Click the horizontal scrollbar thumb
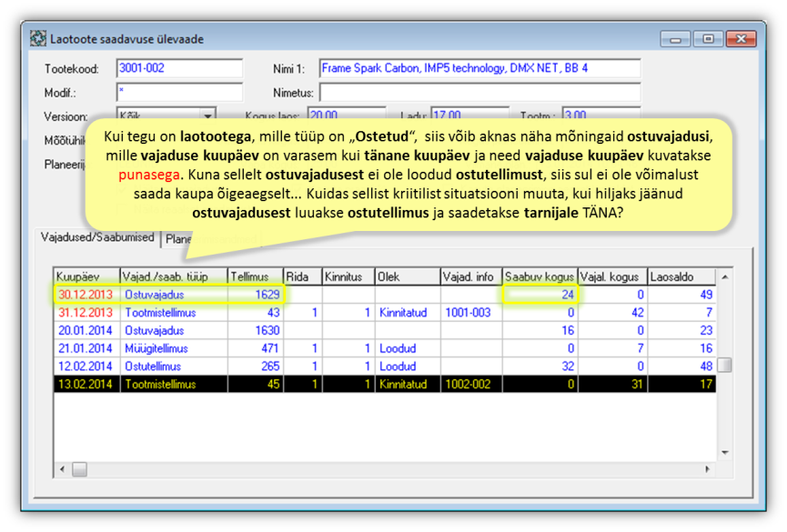The height and width of the screenshot is (532, 787). (79, 469)
